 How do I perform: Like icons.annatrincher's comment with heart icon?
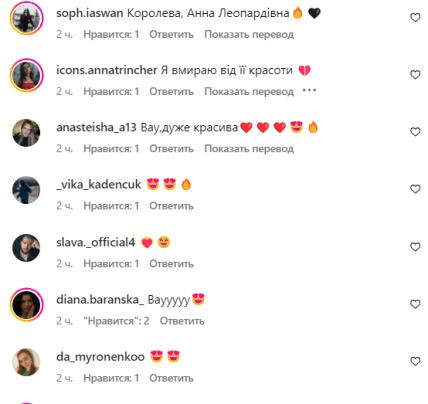point(415,75)
